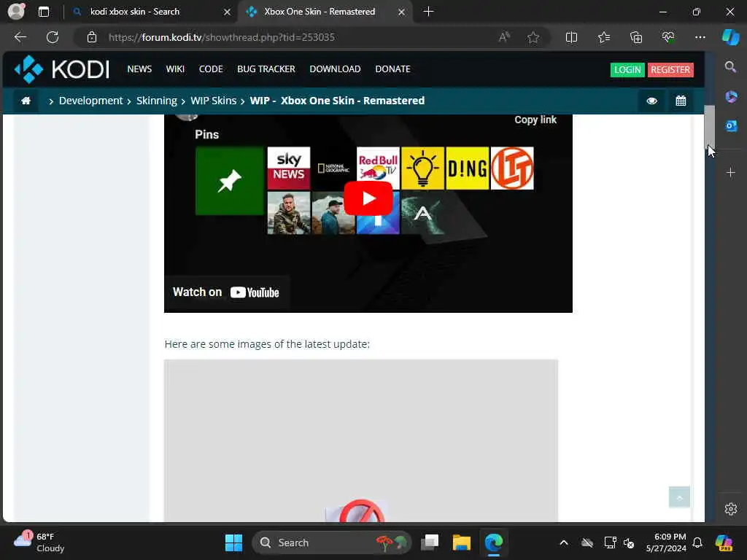
Task: Click Watch on YouTube
Action: (226, 292)
